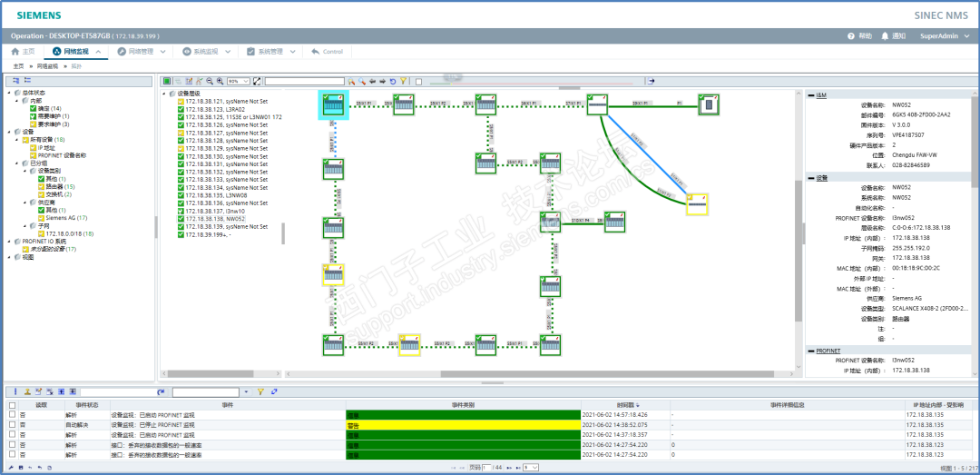The height and width of the screenshot is (475, 980).
Task: Click the yellow filter funnel in topology toolbar
Action: [403, 81]
